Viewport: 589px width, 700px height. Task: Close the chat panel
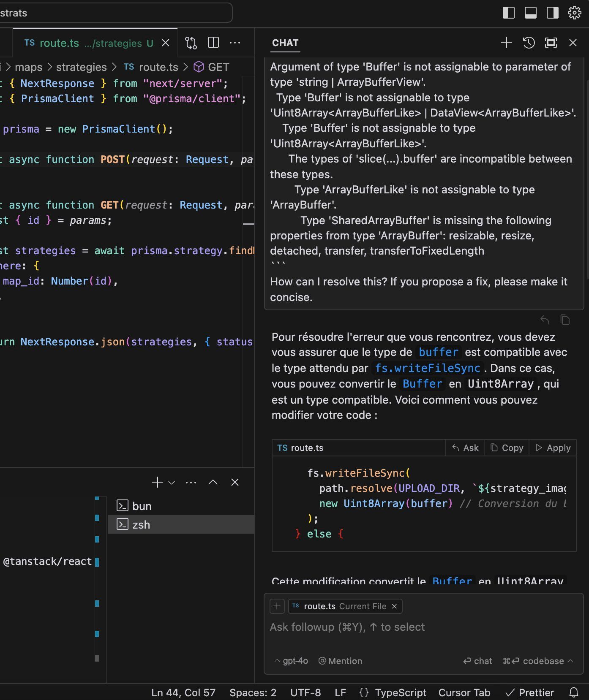(573, 43)
